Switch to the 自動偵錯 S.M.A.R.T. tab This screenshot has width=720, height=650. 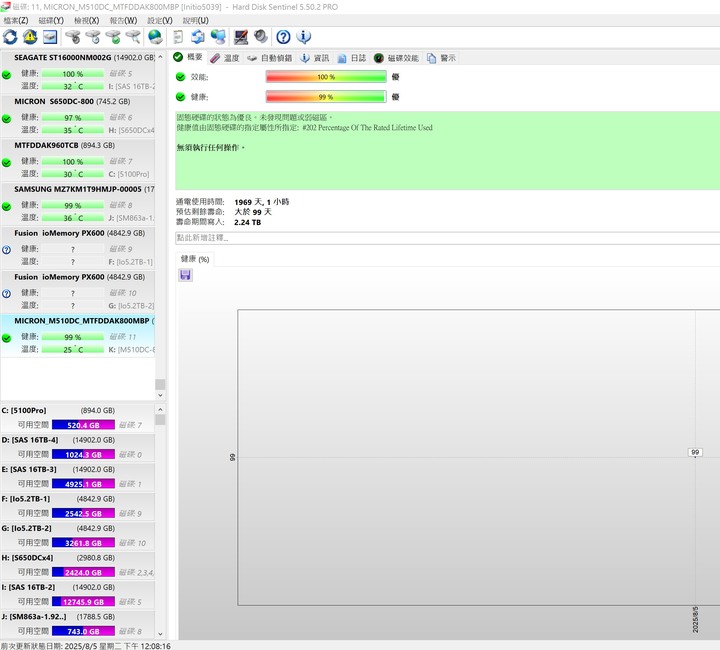269,58
